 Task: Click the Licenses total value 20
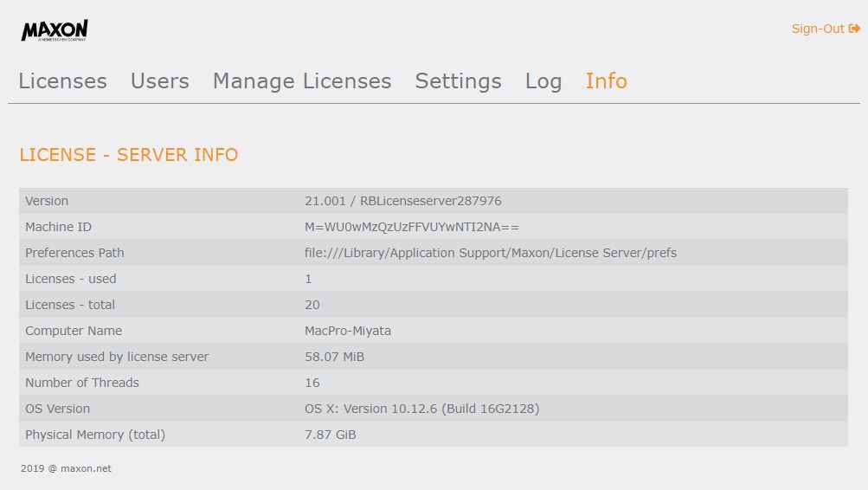(312, 305)
